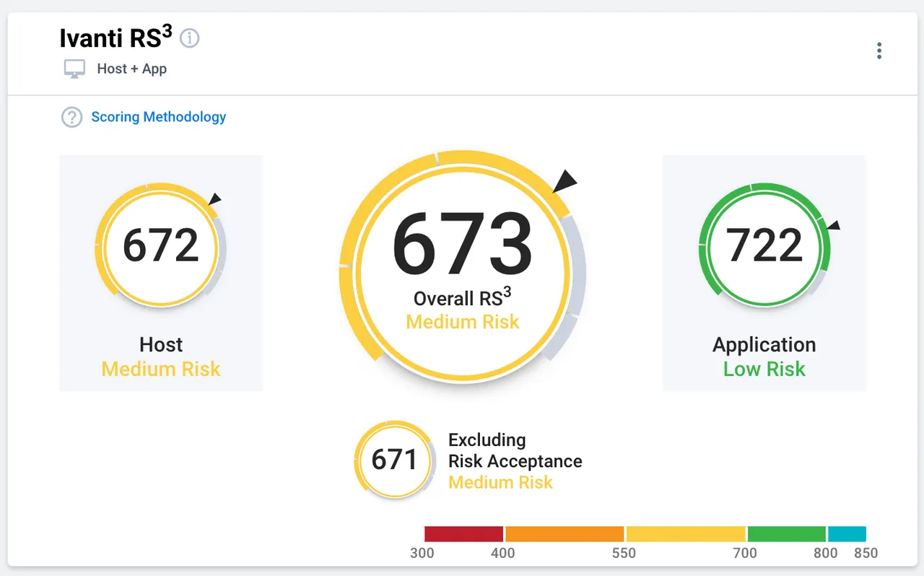Open the Scoring Methodology link
The width and height of the screenshot is (924, 576).
click(x=159, y=117)
